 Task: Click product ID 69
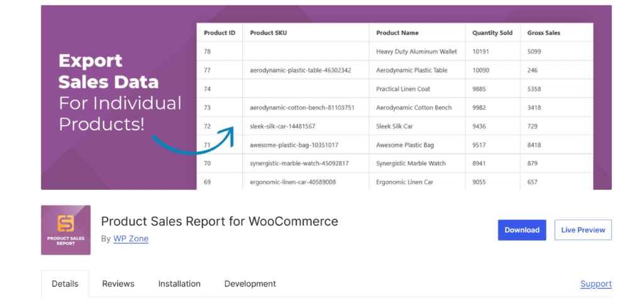coord(208,182)
